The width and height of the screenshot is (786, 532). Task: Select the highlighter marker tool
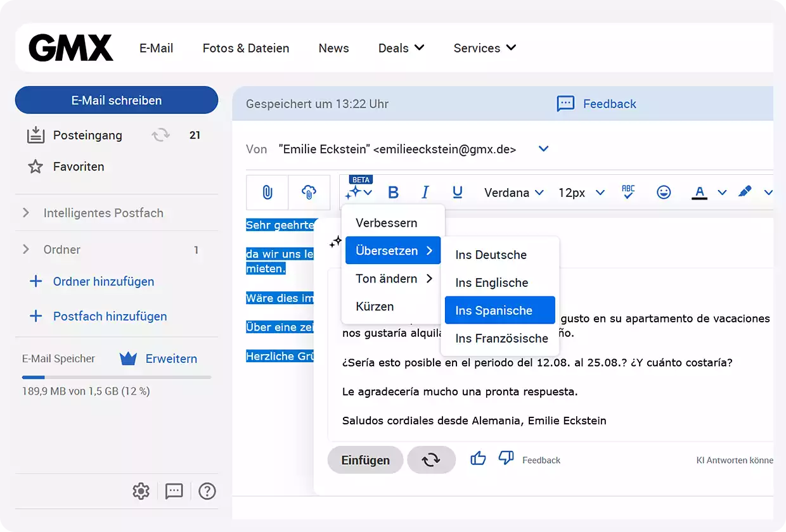745,191
